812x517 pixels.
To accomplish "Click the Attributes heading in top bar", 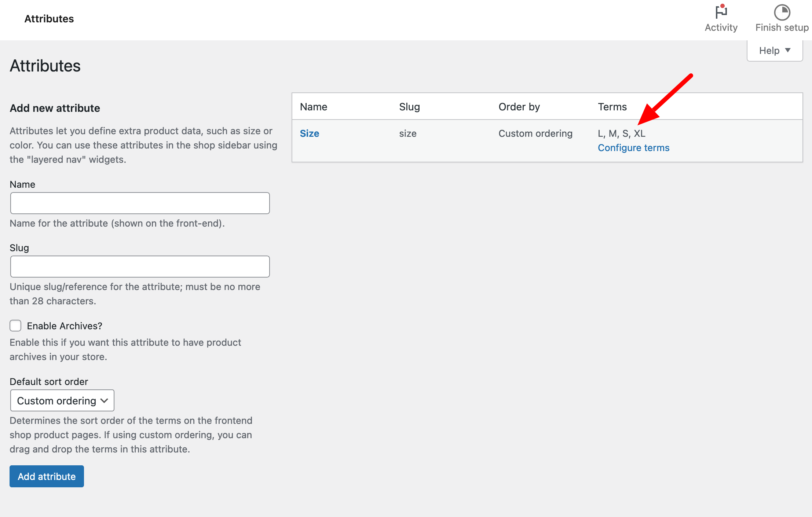I will click(x=49, y=19).
